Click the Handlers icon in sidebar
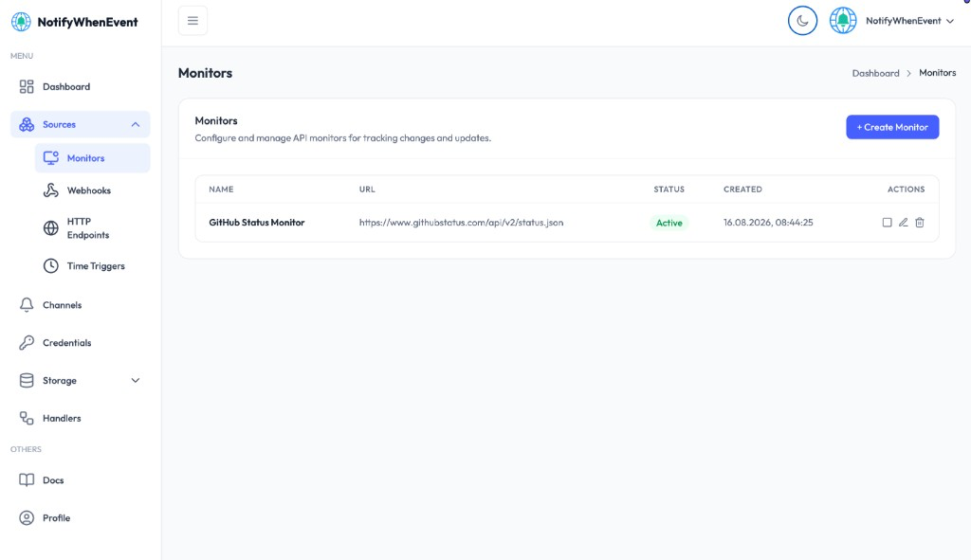The width and height of the screenshot is (971, 560). [27, 418]
